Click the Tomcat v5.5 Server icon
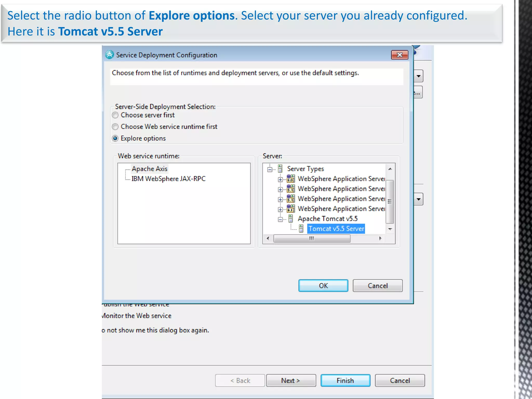 301,229
